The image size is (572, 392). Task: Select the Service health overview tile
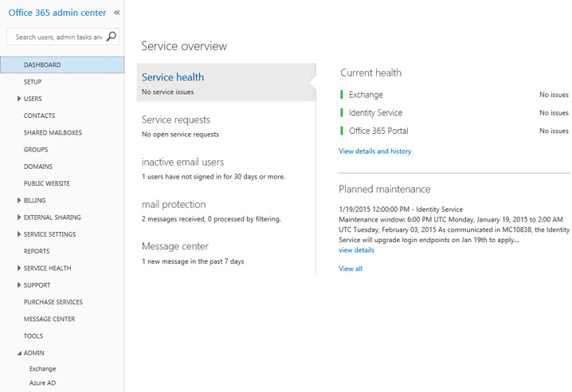[x=226, y=83]
